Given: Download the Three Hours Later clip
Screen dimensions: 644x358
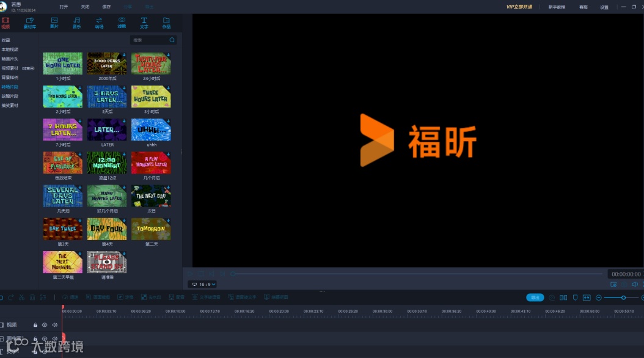Looking at the screenshot, I should click(x=169, y=88).
